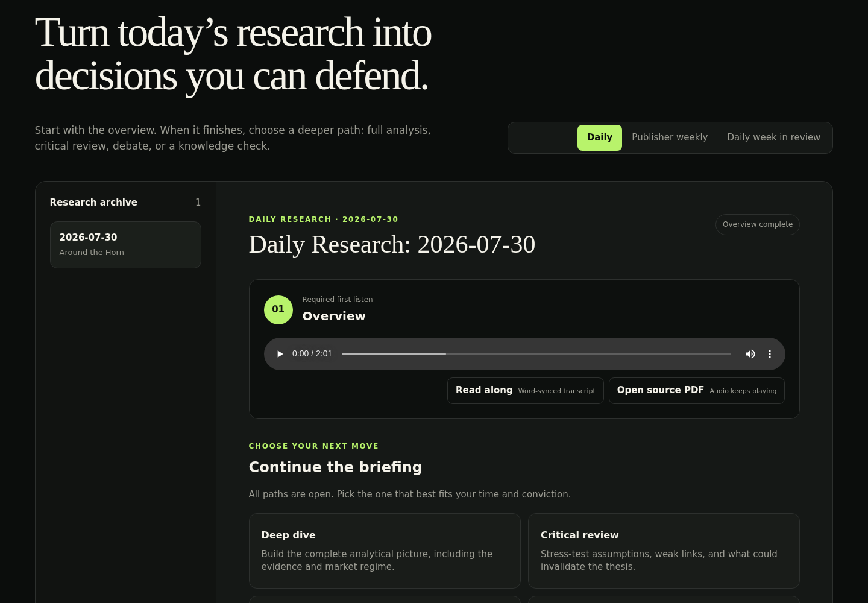This screenshot has height=603, width=868.
Task: Click "Start with the overview" intro paragraph
Action: click(233, 138)
